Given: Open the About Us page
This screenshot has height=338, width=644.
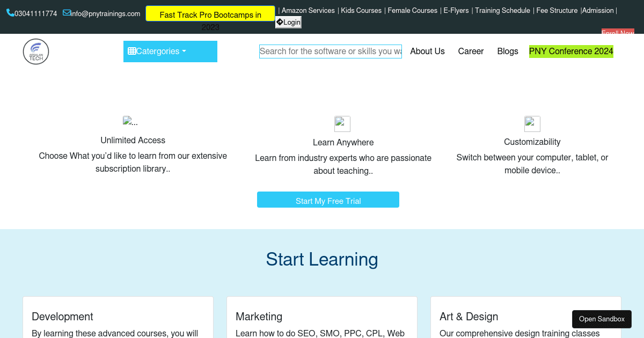Looking at the screenshot, I should tap(427, 51).
